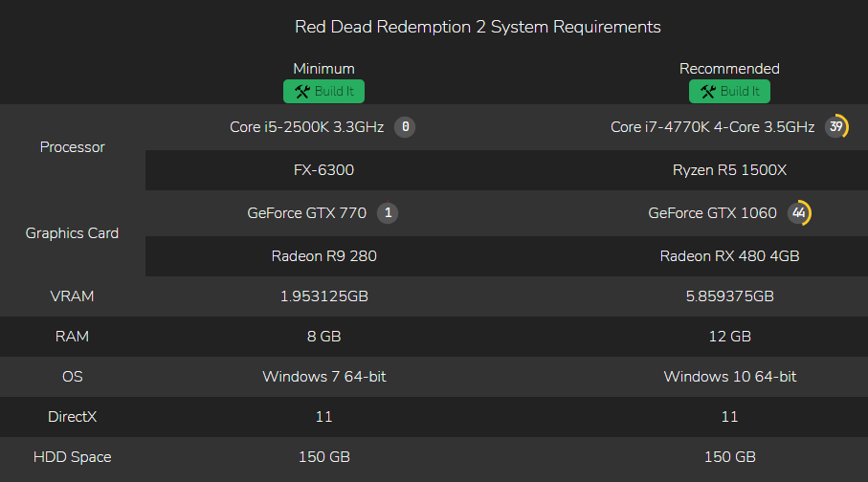This screenshot has width=868, height=482.
Task: Select the Radeon R9 280 entry
Action: pyautogui.click(x=323, y=256)
